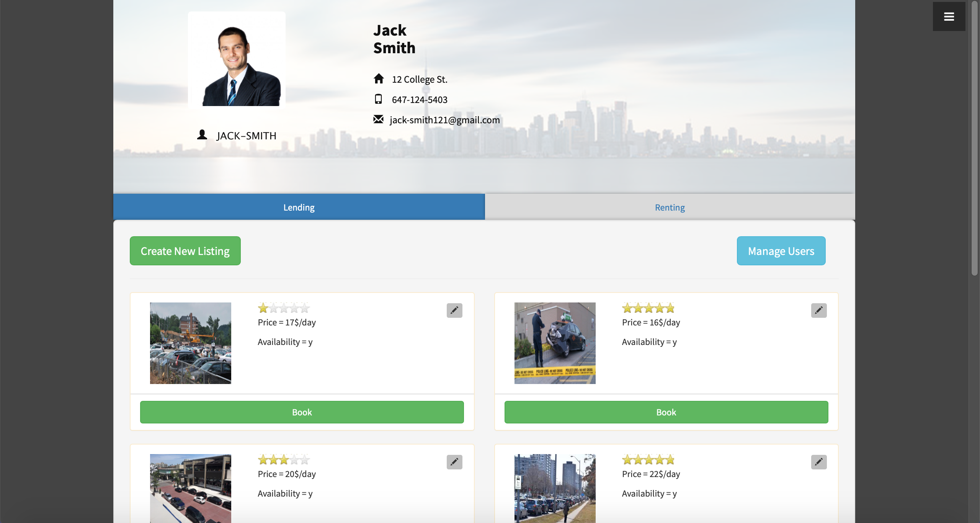Book the 16$/day parking listing
Screen dimensions: 980x523
666,412
